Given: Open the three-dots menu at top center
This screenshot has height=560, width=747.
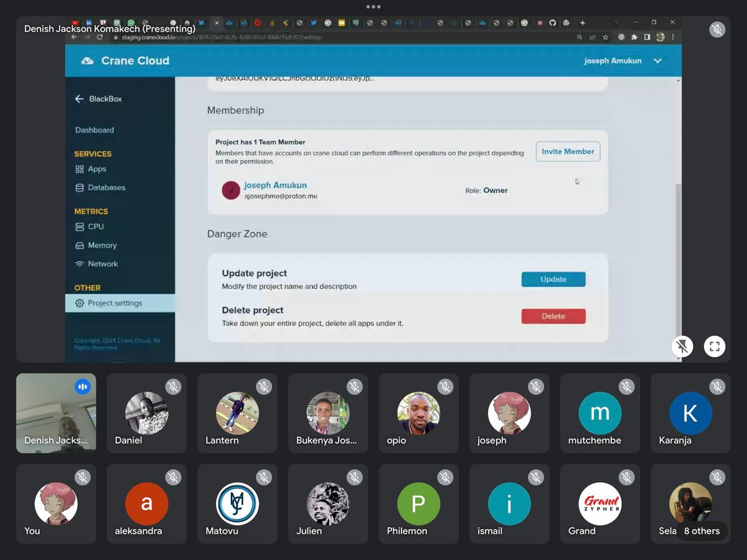Looking at the screenshot, I should point(374,7).
